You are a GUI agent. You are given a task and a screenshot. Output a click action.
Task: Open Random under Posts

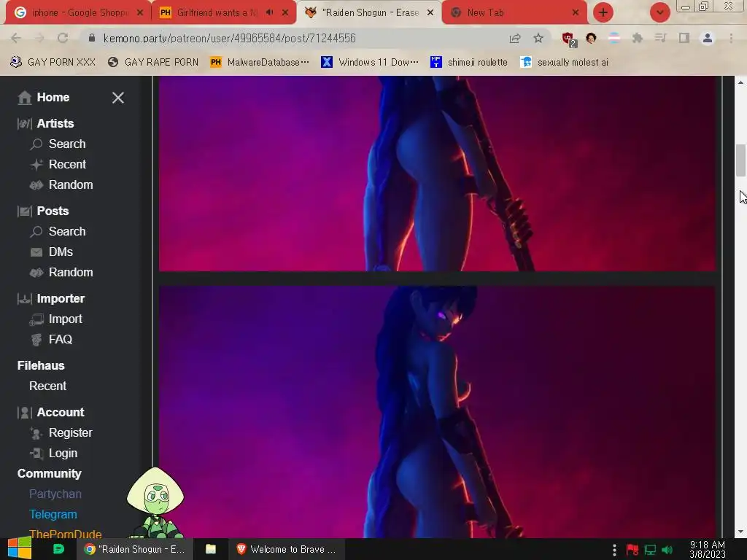coord(71,273)
